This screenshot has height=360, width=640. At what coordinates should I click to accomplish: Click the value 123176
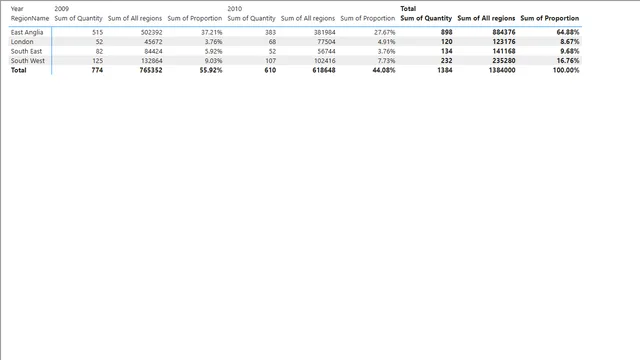pyautogui.click(x=504, y=42)
